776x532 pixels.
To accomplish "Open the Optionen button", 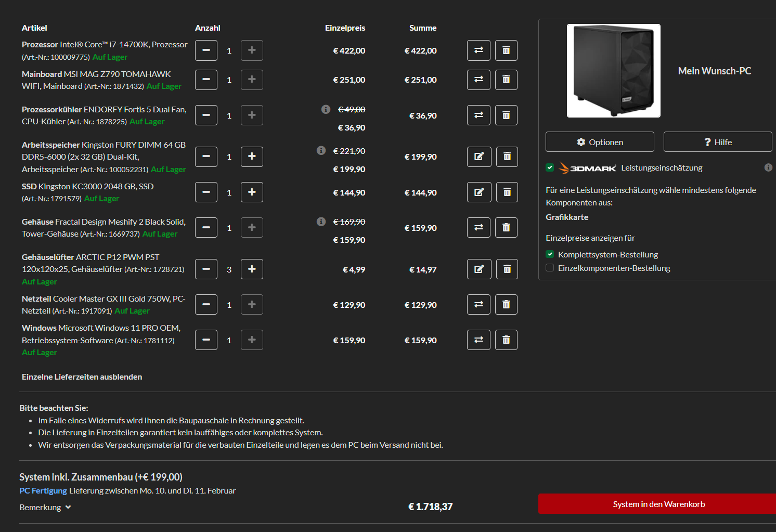I will (600, 142).
